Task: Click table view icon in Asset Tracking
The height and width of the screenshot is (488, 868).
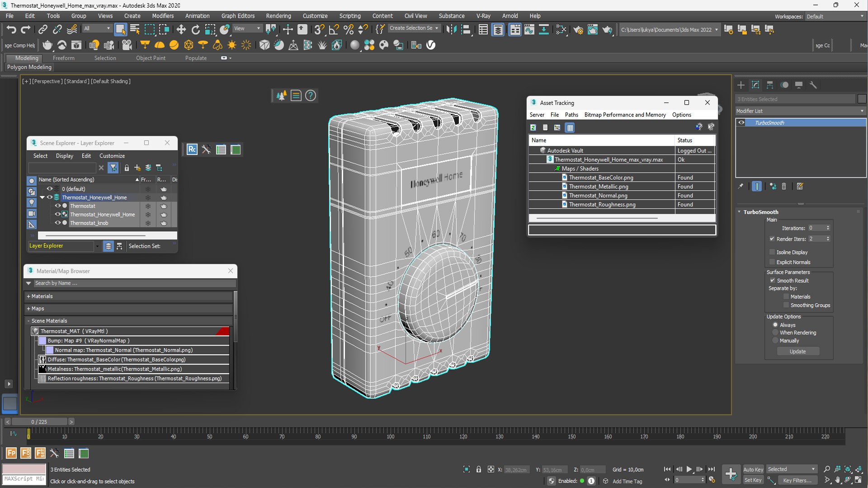Action: 570,128
